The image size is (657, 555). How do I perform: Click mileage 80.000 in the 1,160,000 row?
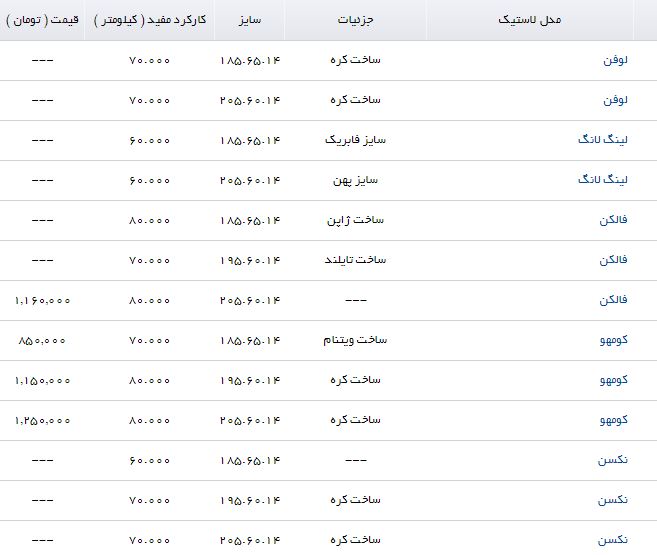pyautogui.click(x=150, y=301)
